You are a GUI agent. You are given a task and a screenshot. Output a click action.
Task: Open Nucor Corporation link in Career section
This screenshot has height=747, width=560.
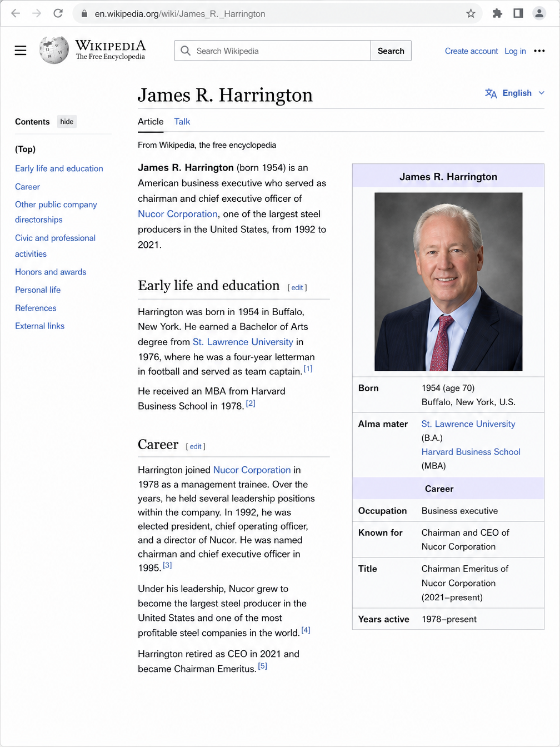[x=252, y=470]
